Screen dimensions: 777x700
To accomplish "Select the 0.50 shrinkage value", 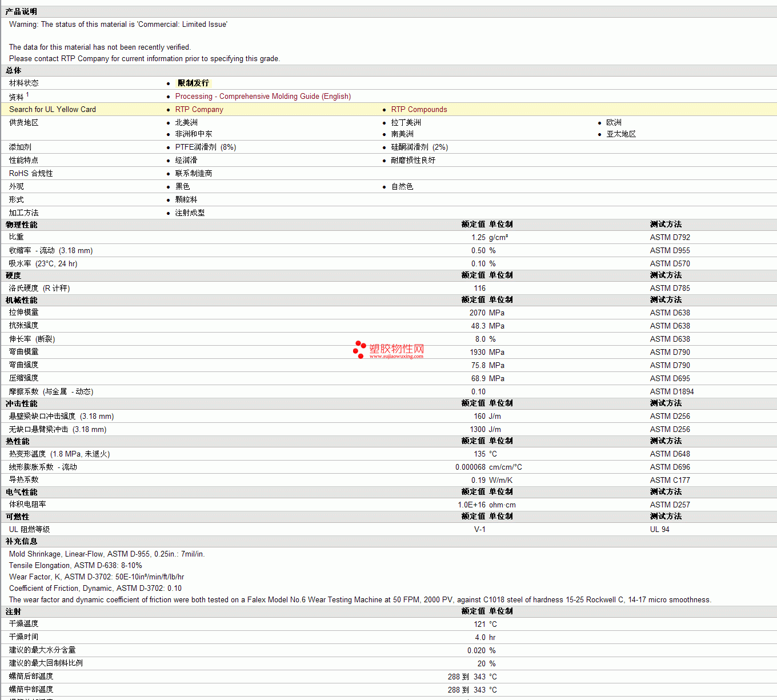I will coord(478,251).
